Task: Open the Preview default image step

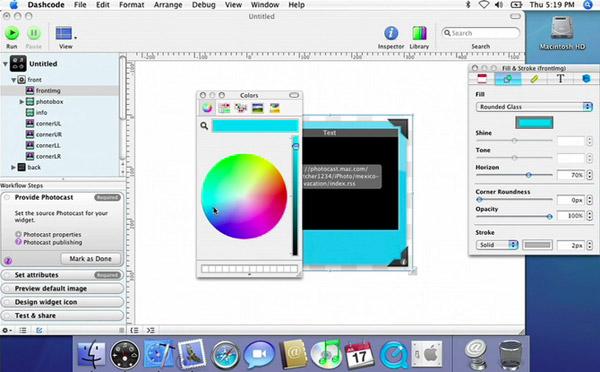Action: point(62,289)
